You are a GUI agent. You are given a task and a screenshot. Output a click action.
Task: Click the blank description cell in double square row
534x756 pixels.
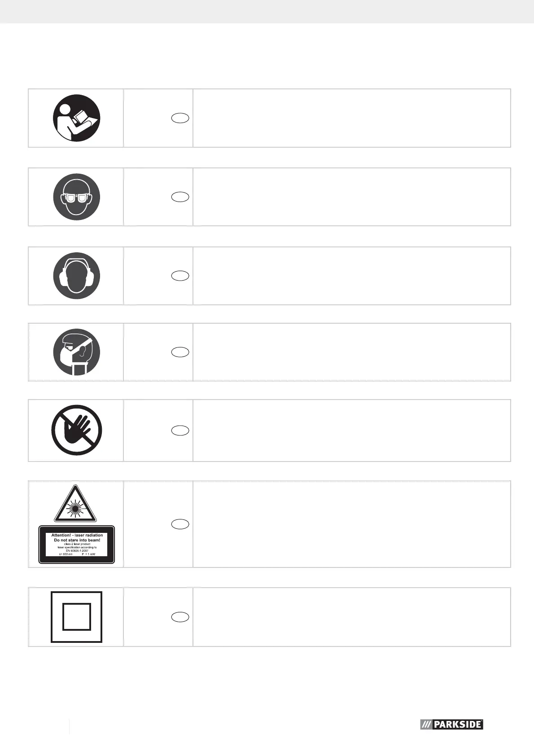click(351, 617)
